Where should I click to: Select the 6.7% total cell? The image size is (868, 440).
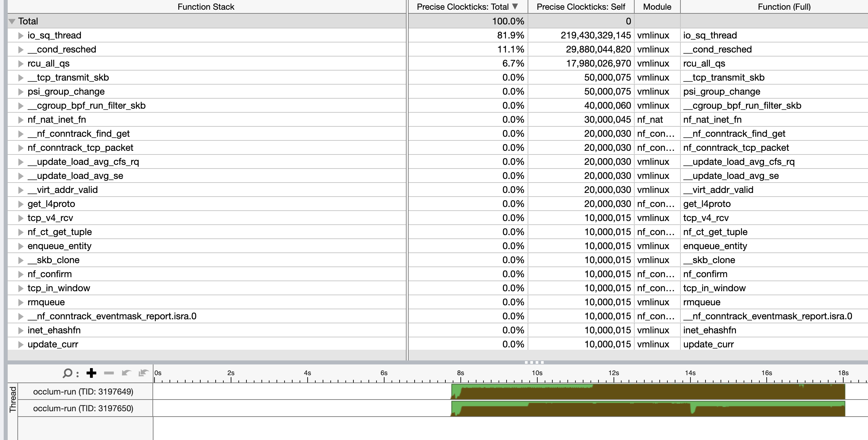[x=468, y=64]
